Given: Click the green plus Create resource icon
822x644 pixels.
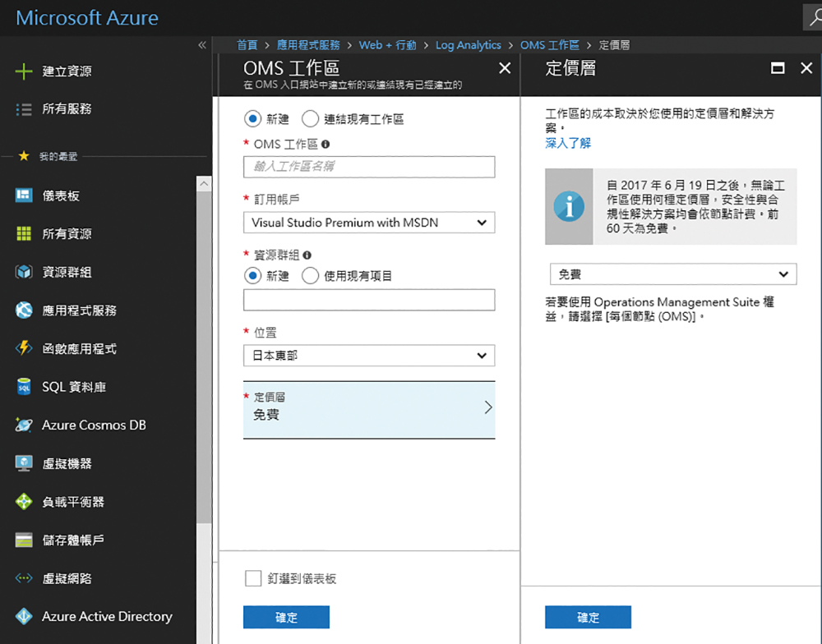Looking at the screenshot, I should (x=24, y=71).
